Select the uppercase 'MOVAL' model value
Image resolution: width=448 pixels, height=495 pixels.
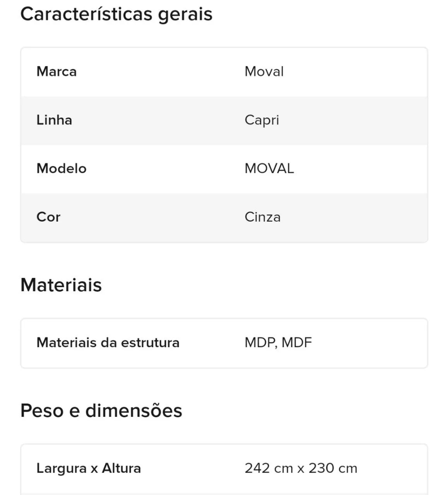click(x=269, y=169)
